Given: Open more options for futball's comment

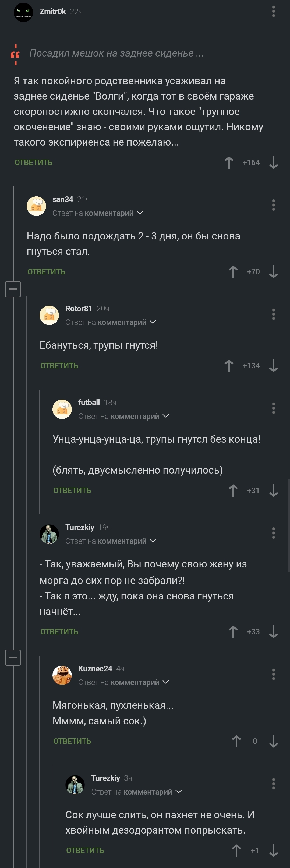Looking at the screenshot, I should tap(273, 408).
